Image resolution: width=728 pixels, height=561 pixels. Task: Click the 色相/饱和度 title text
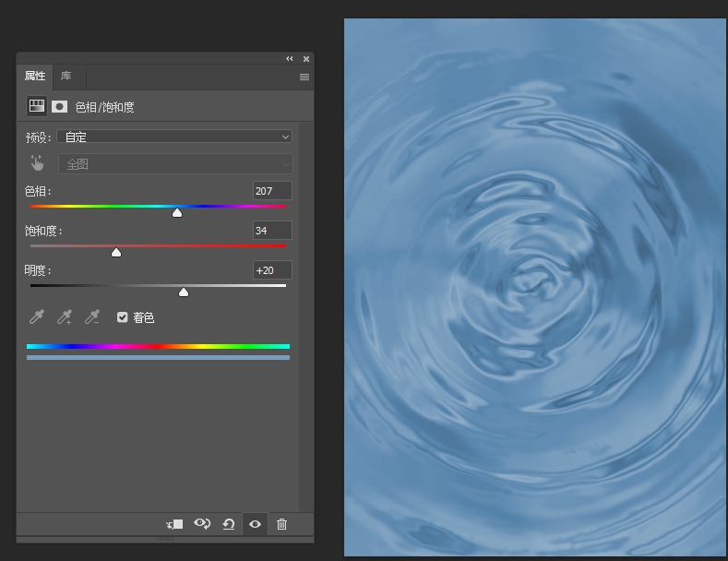click(x=104, y=107)
